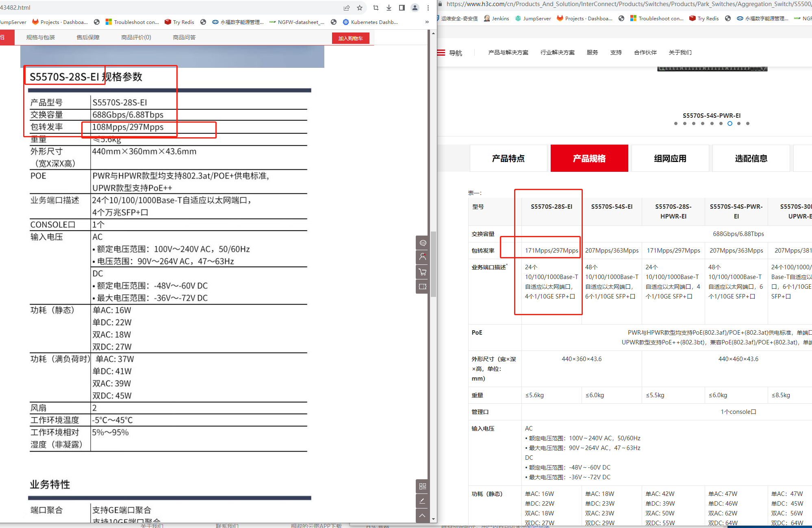
Task: Click the back-to-top arrow in sidebar
Action: 423,515
